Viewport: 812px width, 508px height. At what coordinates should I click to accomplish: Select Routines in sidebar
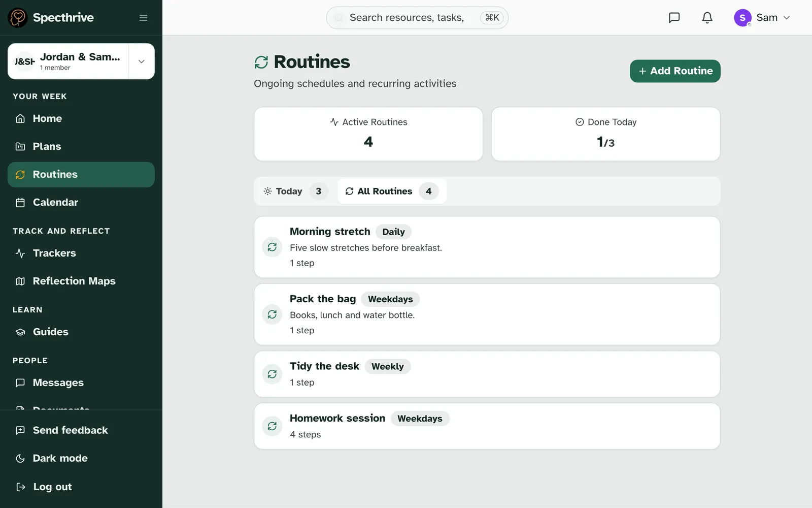click(81, 175)
